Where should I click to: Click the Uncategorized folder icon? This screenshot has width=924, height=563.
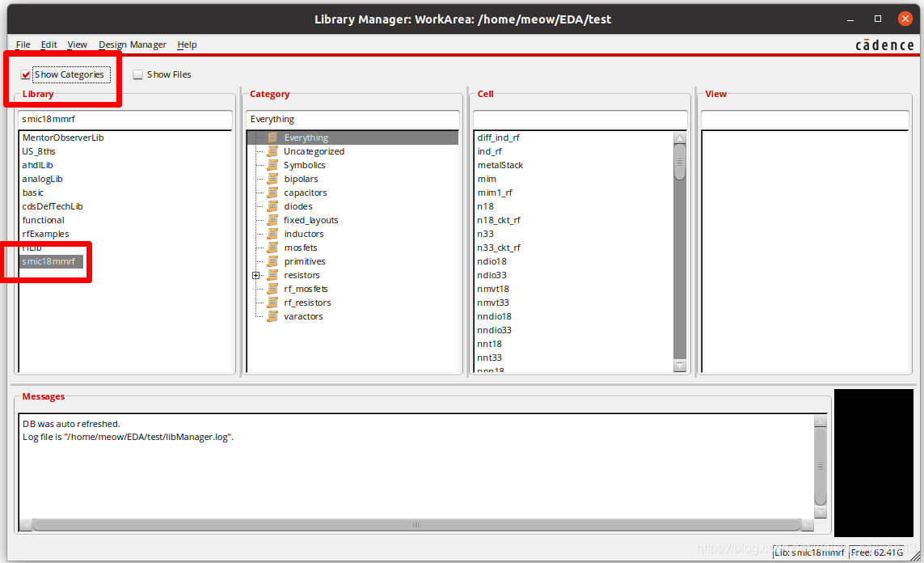272,151
